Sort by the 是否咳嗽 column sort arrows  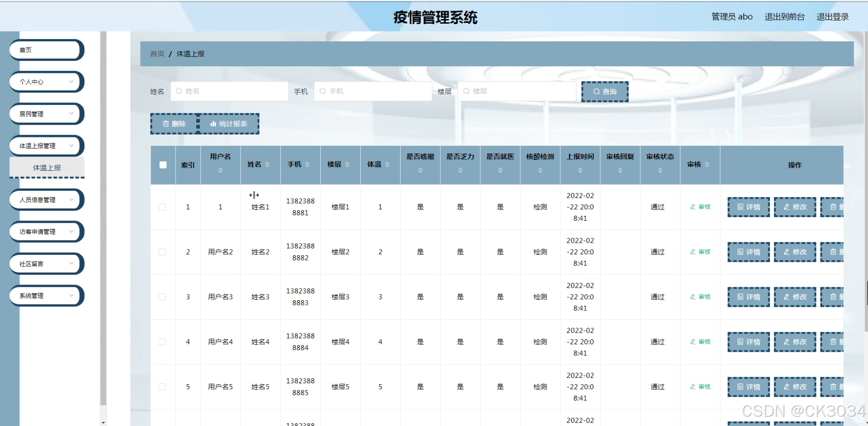click(420, 171)
